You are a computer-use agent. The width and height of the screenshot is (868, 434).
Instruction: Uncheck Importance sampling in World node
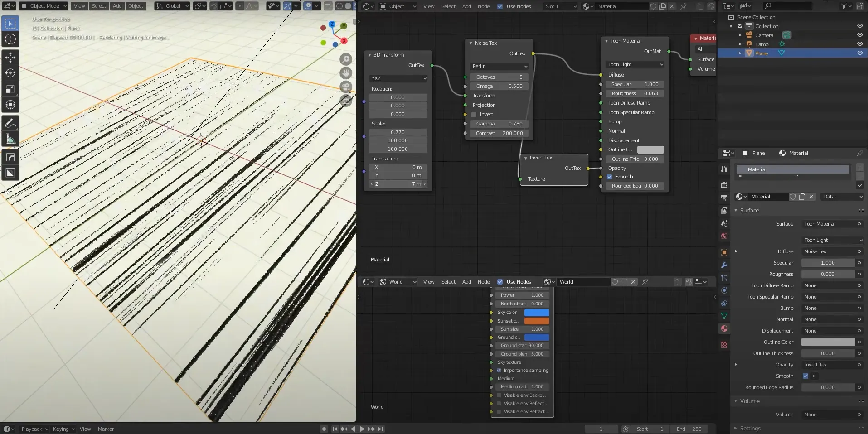pos(499,371)
